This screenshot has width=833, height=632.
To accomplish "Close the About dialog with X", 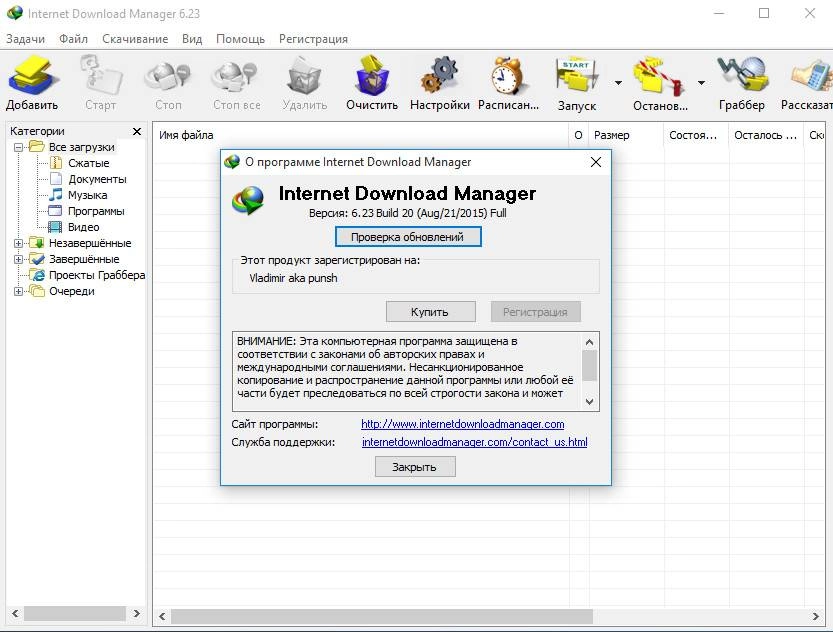I will click(x=596, y=162).
